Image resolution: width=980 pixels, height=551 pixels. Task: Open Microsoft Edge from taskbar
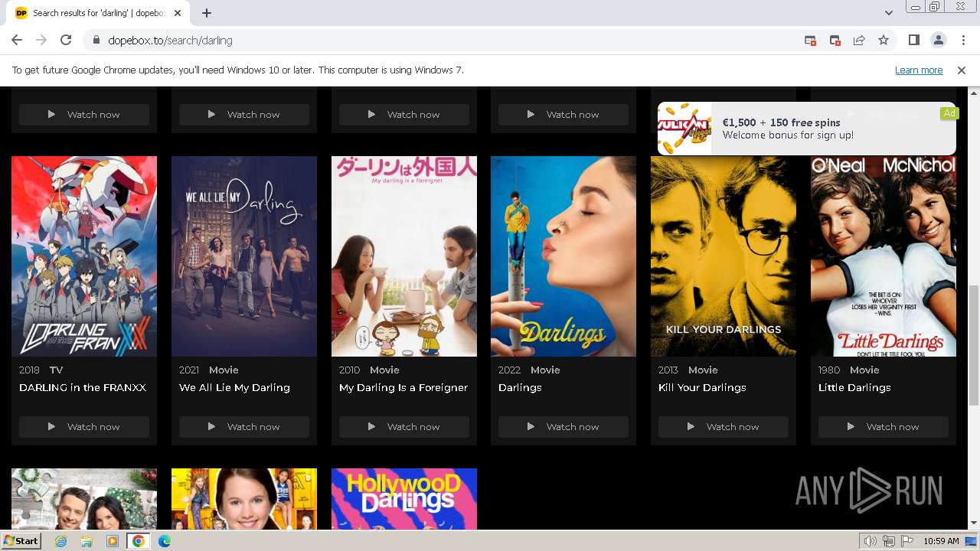pos(164,541)
